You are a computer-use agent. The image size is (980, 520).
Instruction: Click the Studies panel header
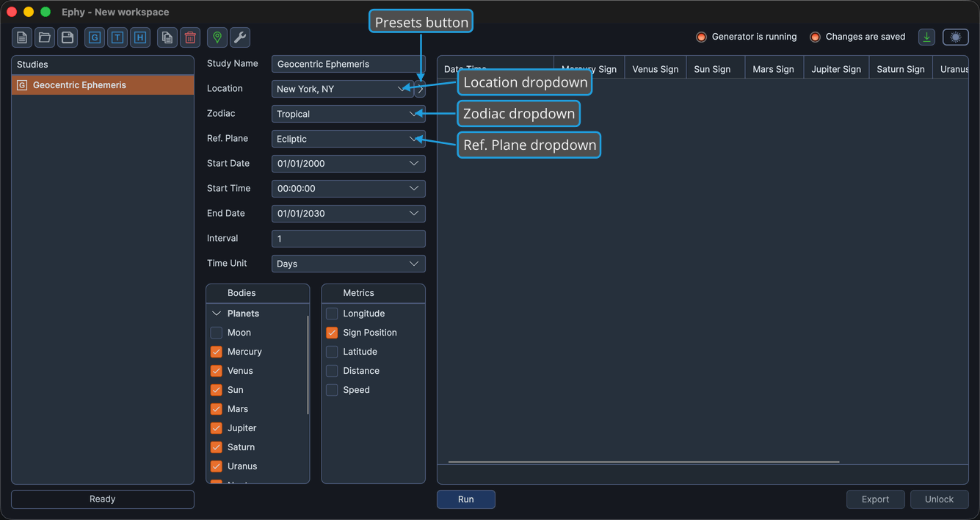point(103,65)
